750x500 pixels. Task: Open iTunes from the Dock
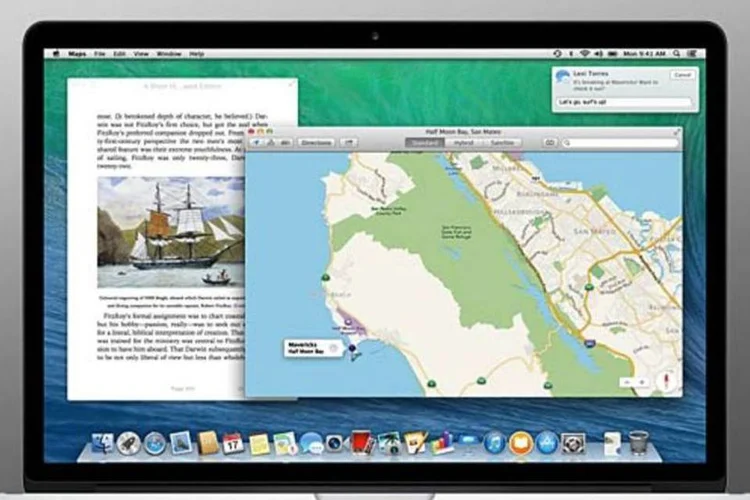pyautogui.click(x=495, y=443)
